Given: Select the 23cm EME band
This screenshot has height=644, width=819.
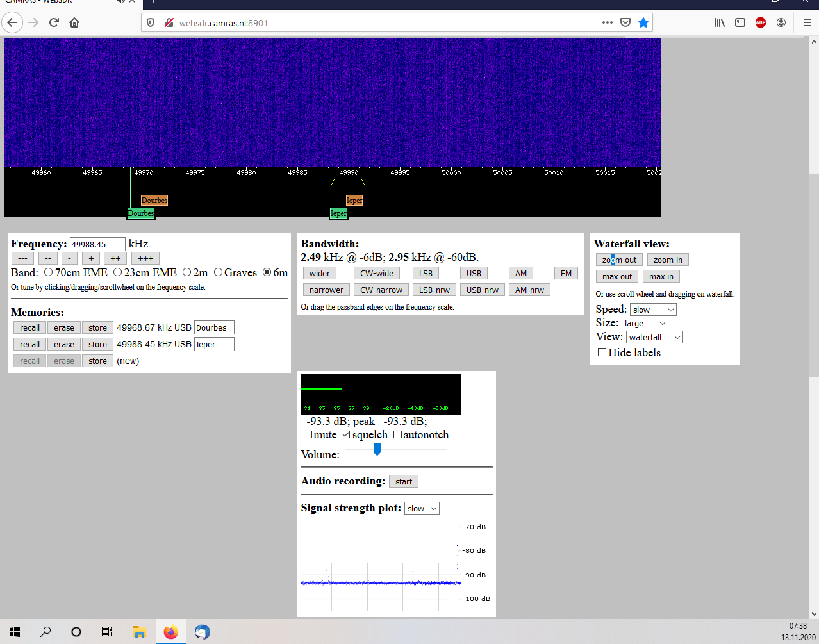Looking at the screenshot, I should [117, 272].
